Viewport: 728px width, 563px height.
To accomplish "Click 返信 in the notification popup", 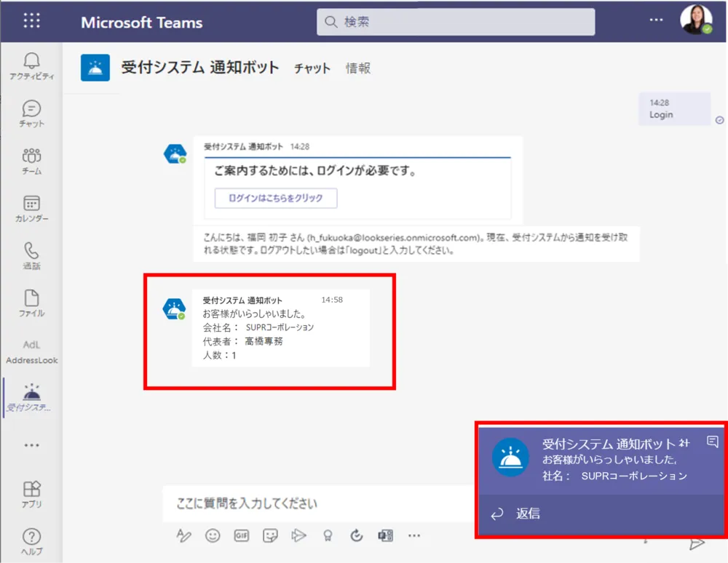I will pos(528,514).
